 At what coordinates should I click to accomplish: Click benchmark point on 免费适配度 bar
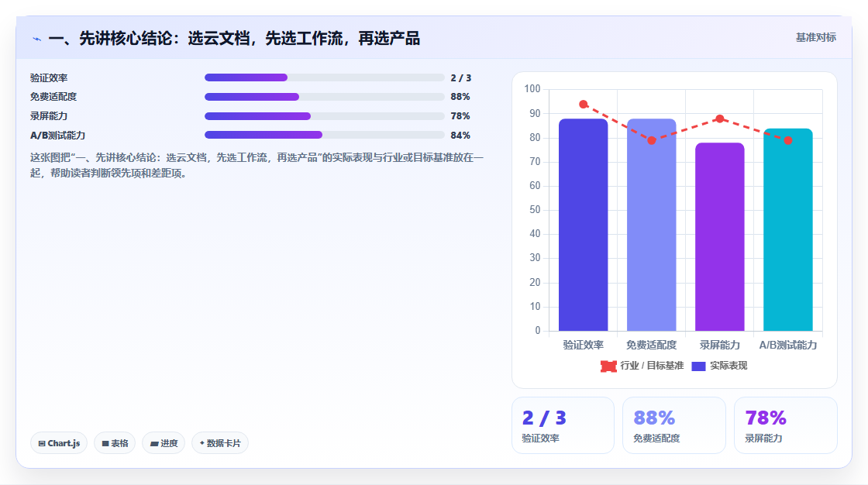point(652,141)
